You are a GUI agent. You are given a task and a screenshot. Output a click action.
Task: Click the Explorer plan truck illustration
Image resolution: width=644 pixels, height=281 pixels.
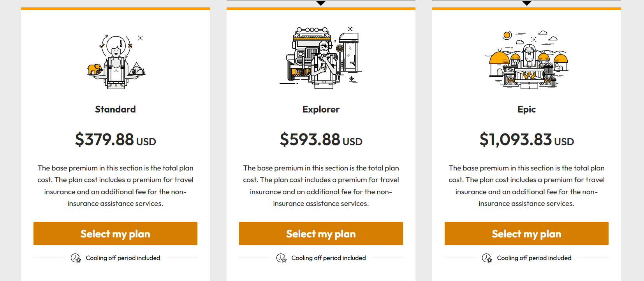point(320,56)
